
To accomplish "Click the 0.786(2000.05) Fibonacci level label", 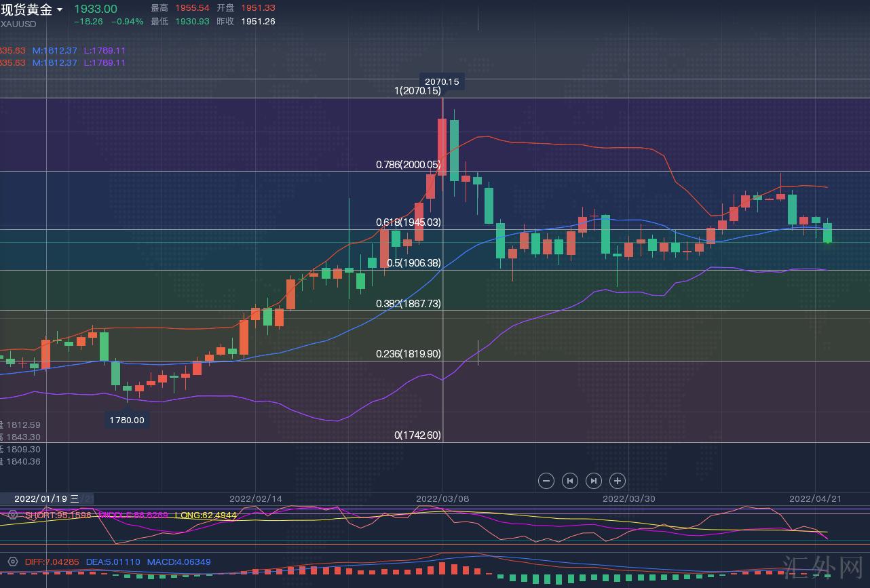I will point(408,164).
